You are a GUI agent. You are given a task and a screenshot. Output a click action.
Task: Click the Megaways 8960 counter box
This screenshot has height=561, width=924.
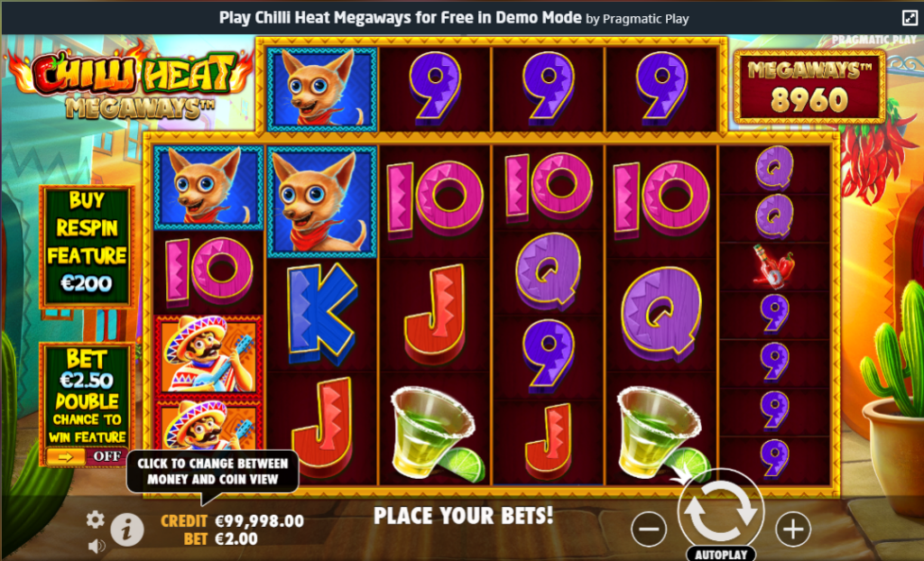tap(809, 87)
